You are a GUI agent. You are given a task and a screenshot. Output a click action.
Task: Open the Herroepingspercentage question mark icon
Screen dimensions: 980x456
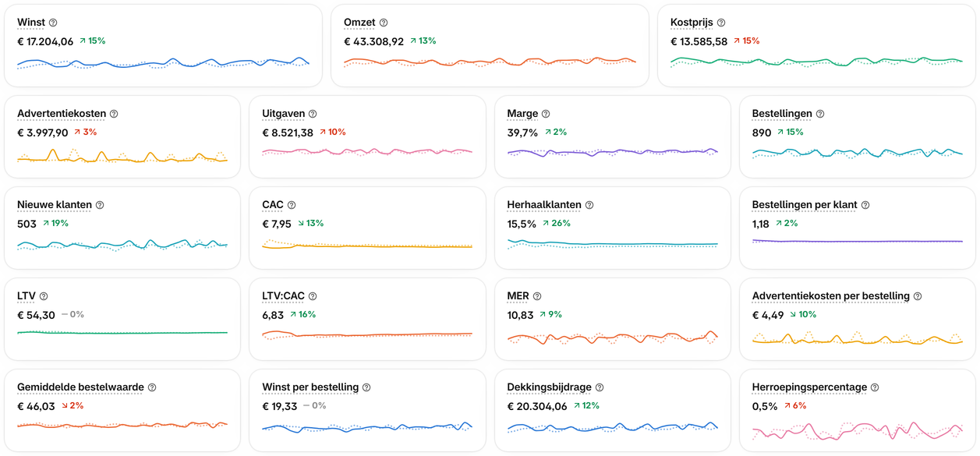pos(875,387)
